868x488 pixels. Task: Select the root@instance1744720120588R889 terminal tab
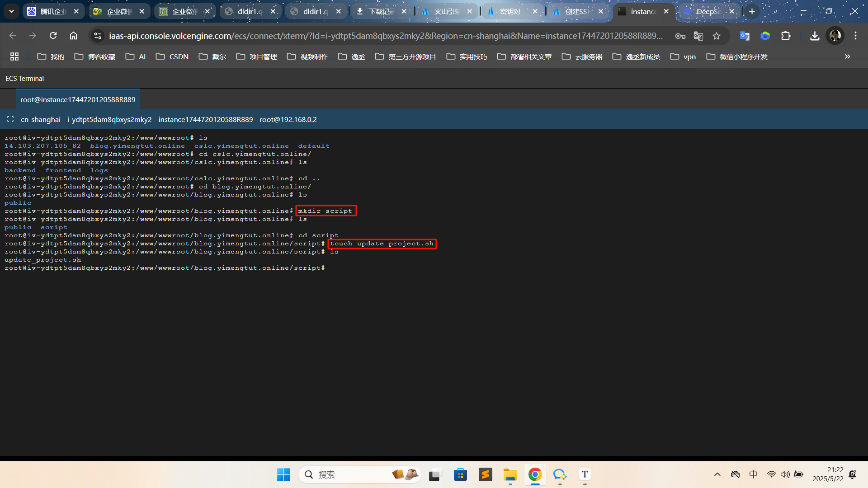(78, 99)
